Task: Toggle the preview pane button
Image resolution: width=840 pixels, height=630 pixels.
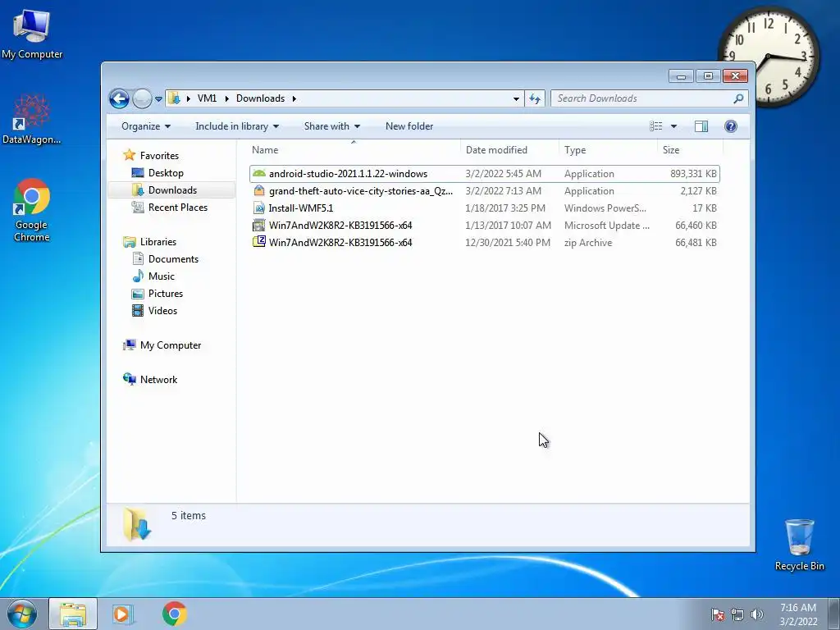Action: [x=701, y=126]
